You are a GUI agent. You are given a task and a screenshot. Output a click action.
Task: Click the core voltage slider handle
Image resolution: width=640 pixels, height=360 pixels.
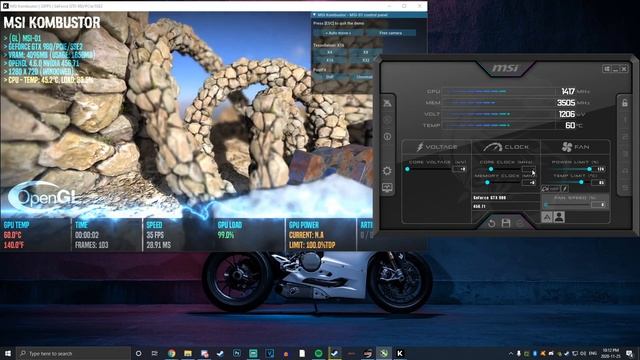pos(407,169)
